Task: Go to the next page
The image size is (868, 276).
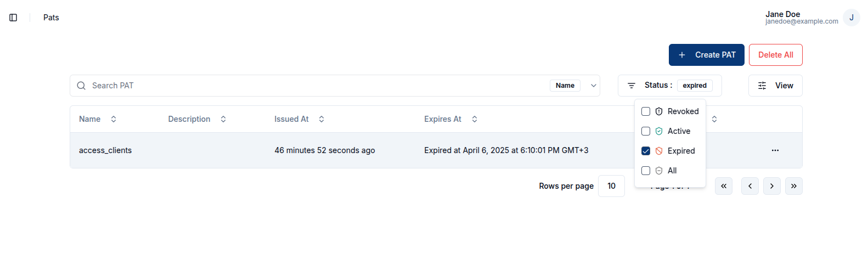Action: [x=771, y=186]
